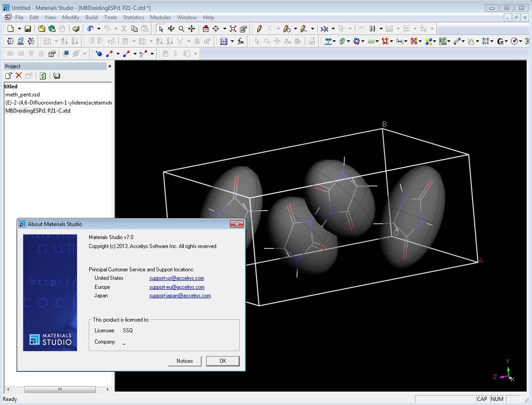Expand the Adjust Hydrogen dropdown arrow

[x=381, y=29]
